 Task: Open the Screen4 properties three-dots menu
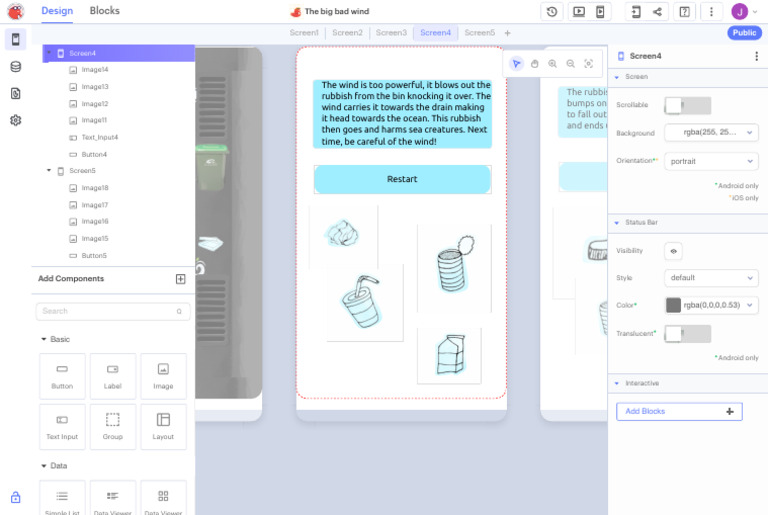coord(757,56)
